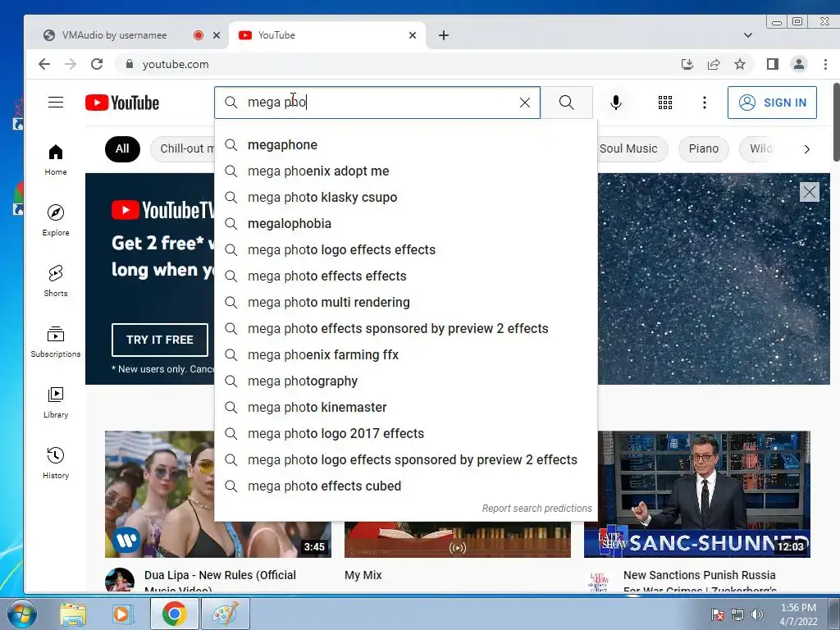The height and width of the screenshot is (630, 840).
Task: Open Chrome profile avatar
Action: click(799, 64)
